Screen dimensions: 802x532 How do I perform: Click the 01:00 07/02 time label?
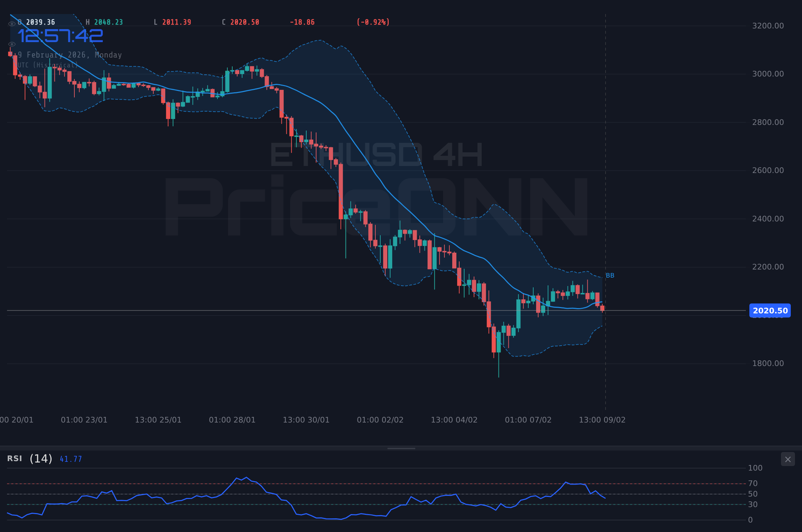point(528,420)
